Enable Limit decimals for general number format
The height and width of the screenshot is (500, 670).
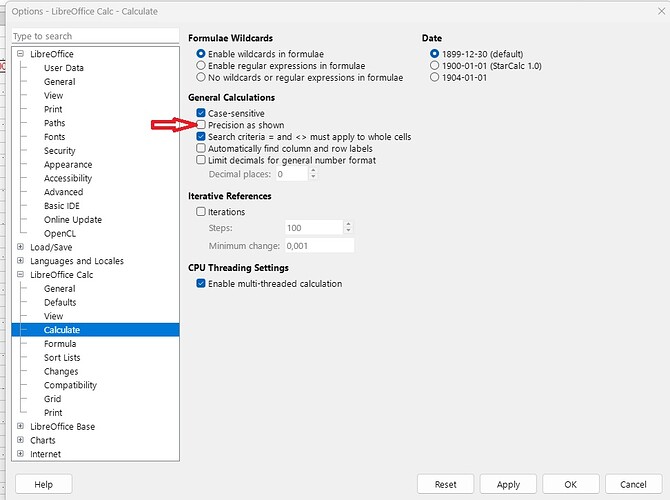click(x=201, y=160)
